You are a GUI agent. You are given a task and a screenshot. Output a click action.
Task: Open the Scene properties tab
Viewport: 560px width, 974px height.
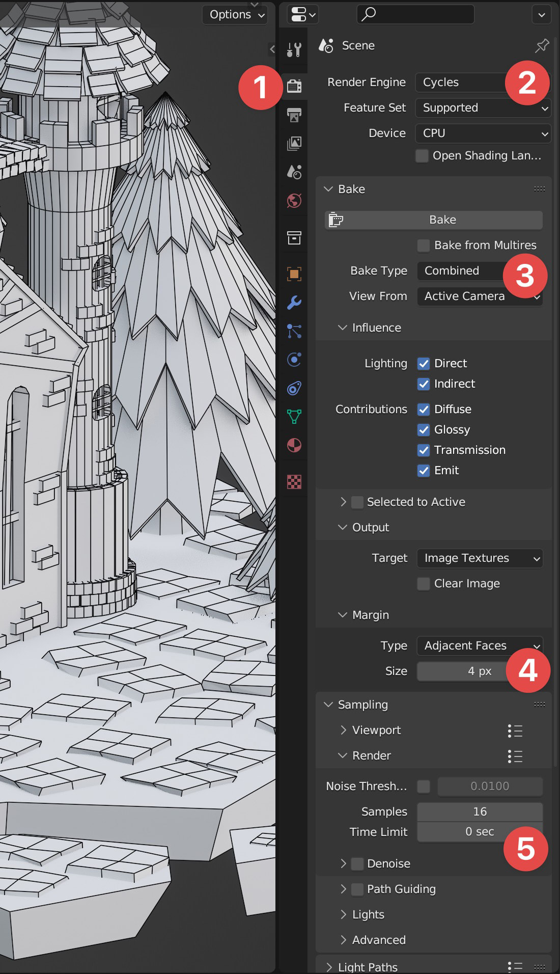pyautogui.click(x=294, y=172)
